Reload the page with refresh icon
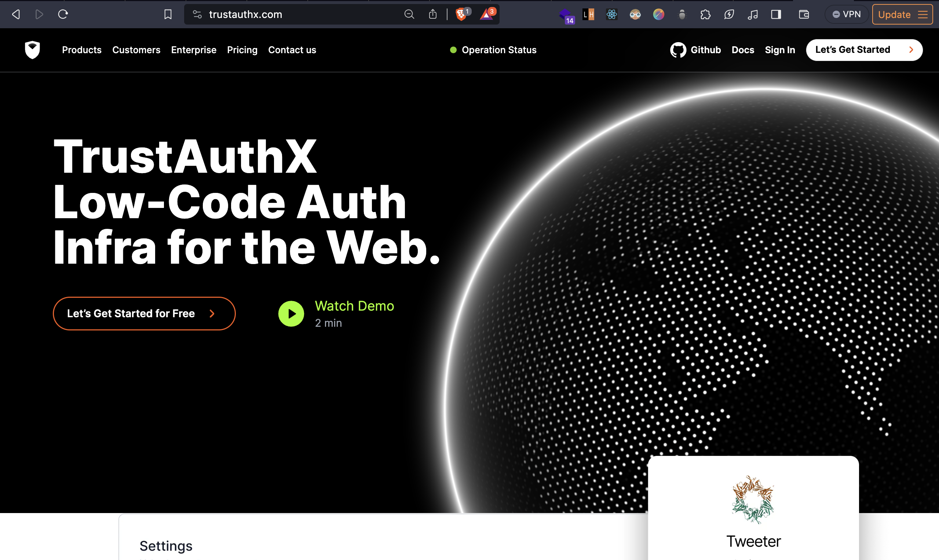Viewport: 939px width, 560px height. click(63, 14)
